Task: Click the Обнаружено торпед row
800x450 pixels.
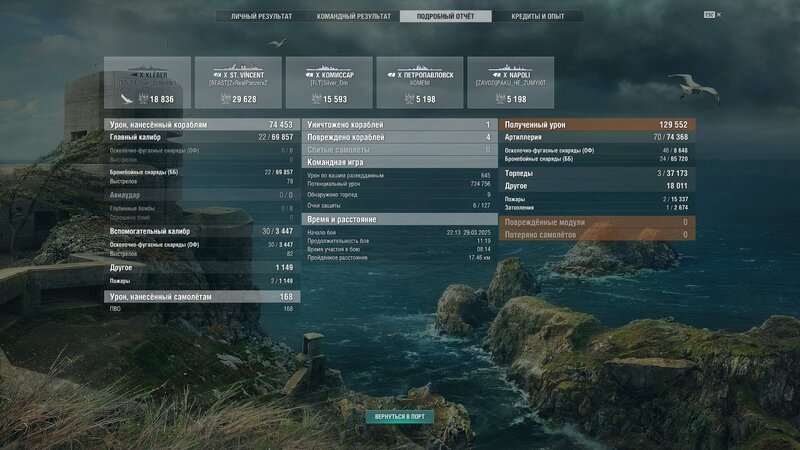Action: 399,195
